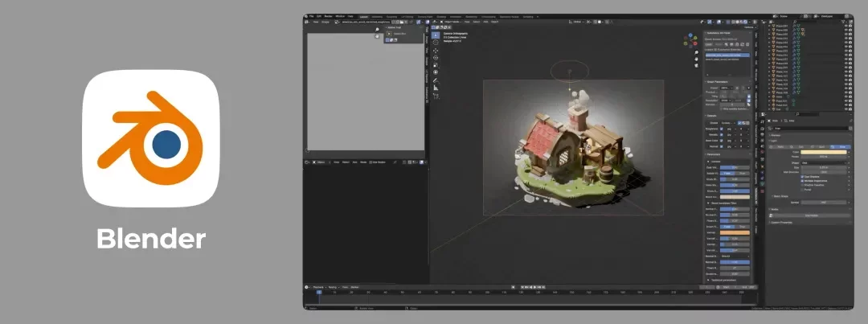868x324 pixels.
Task: Switch to the Layout workspace tab
Action: point(364,16)
